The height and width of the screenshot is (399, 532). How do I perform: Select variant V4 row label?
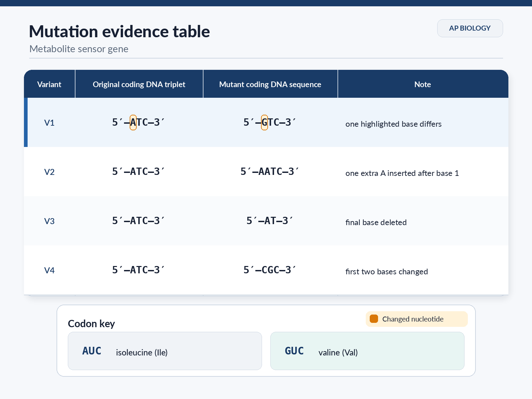click(49, 270)
